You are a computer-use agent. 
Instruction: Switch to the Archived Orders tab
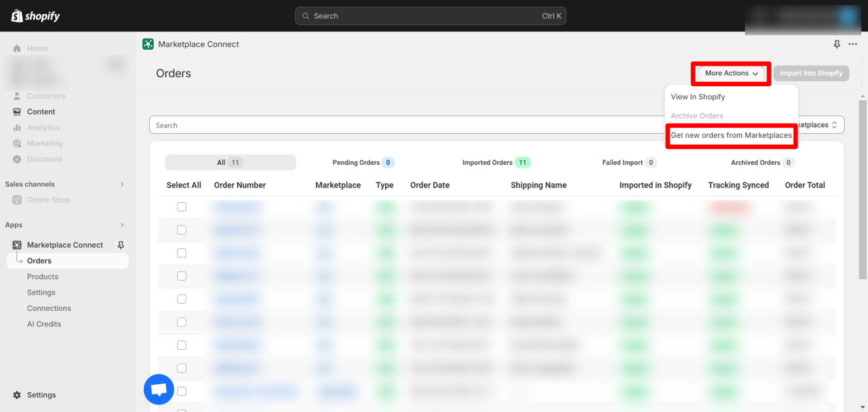click(762, 163)
